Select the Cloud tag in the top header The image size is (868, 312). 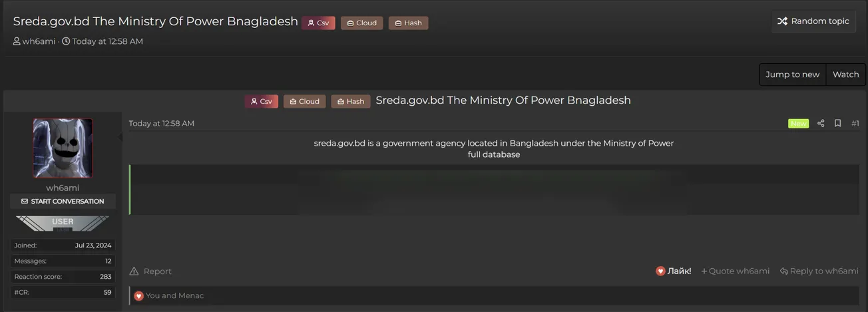(361, 23)
